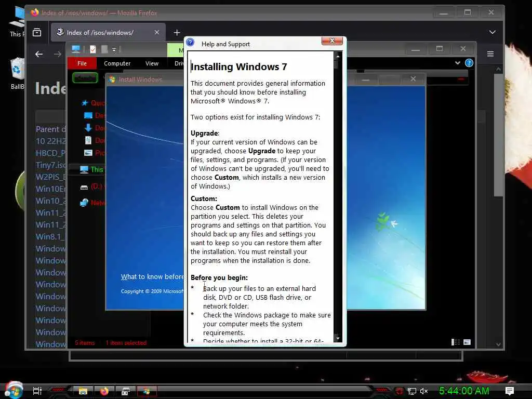Switch Explorer to large icons view
532x399 pixels.
coord(467,342)
